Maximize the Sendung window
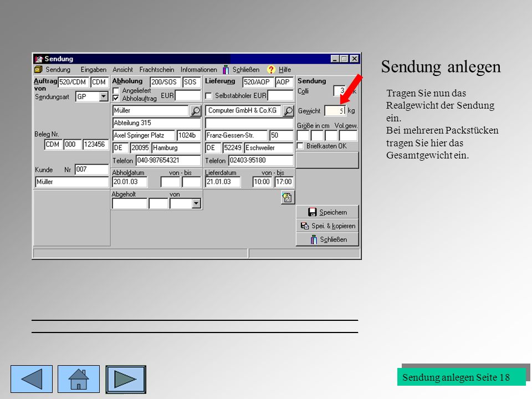The height and width of the screenshot is (399, 532). pyautogui.click(x=344, y=59)
